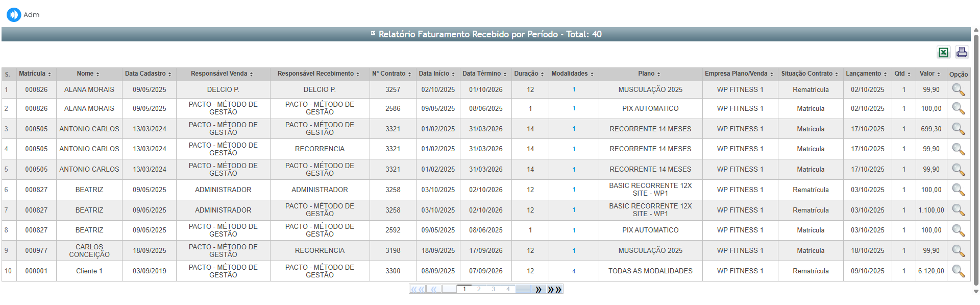Image resolution: width=980 pixels, height=305 pixels.
Task: Sort table by Plano column header
Action: point(649,74)
